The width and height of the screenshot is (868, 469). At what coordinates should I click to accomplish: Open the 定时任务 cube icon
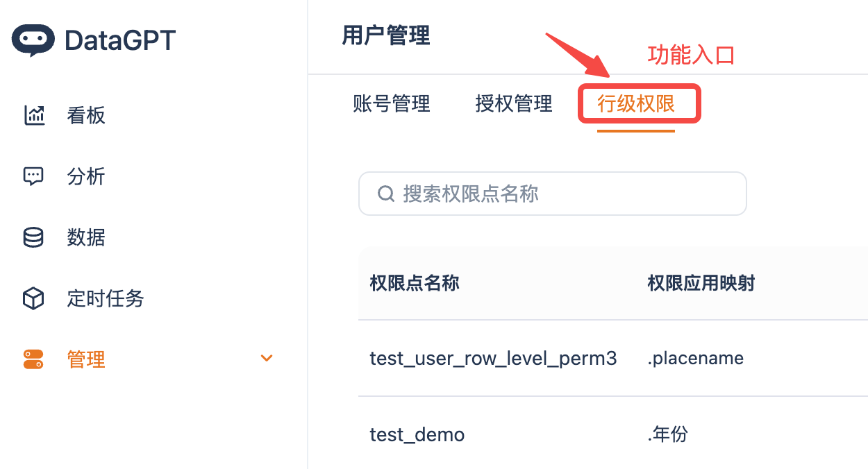pos(33,298)
